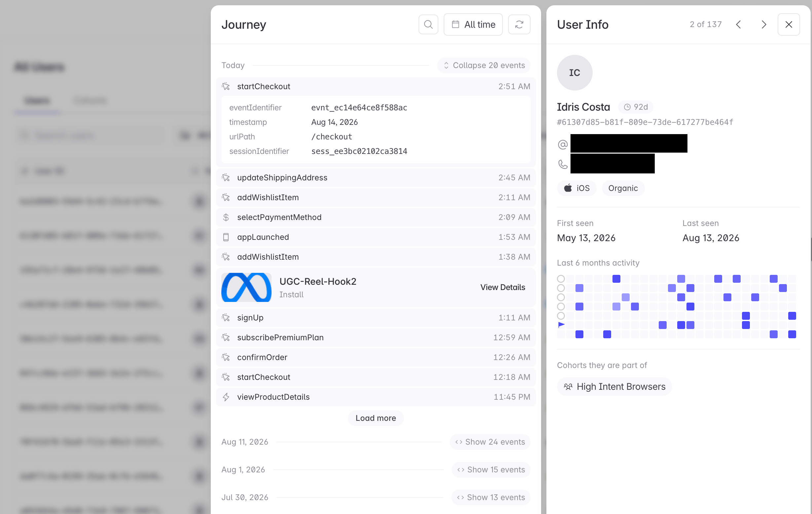Open the viewProductDetails event
The image size is (812, 514).
pyautogui.click(x=376, y=397)
